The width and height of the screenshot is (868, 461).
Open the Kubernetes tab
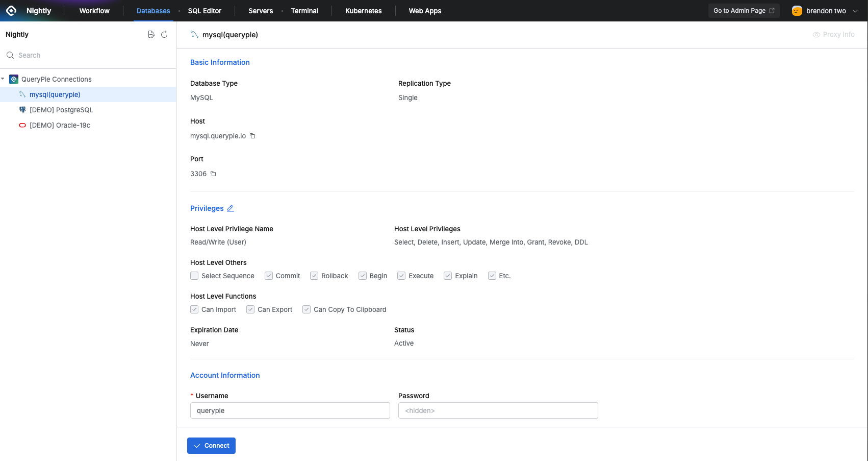pyautogui.click(x=363, y=11)
